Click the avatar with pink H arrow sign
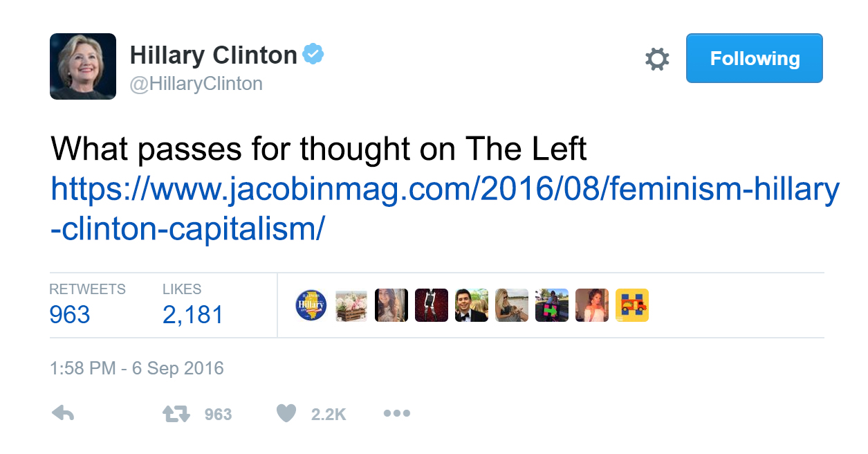Image resolution: width=868 pixels, height=454 pixels. (552, 305)
